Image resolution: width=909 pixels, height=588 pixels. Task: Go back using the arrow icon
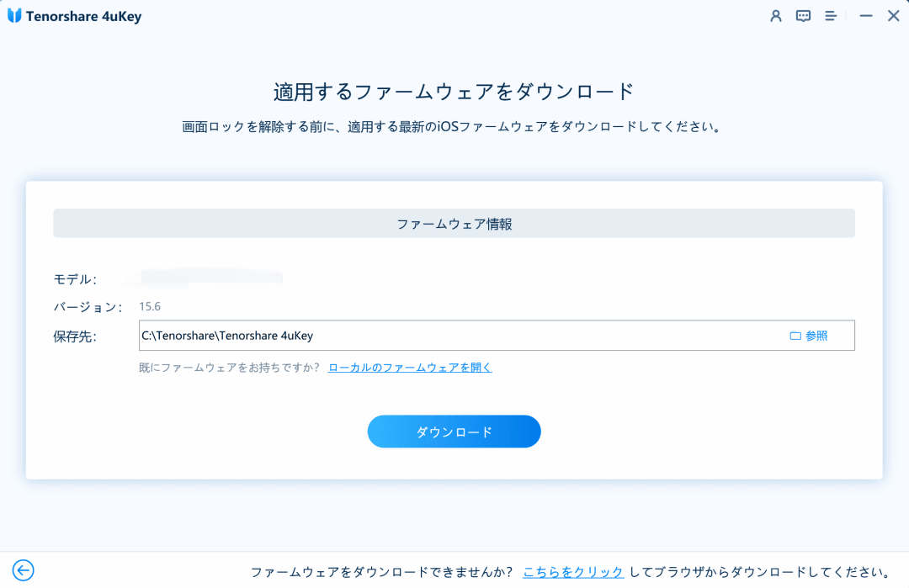coord(24,570)
